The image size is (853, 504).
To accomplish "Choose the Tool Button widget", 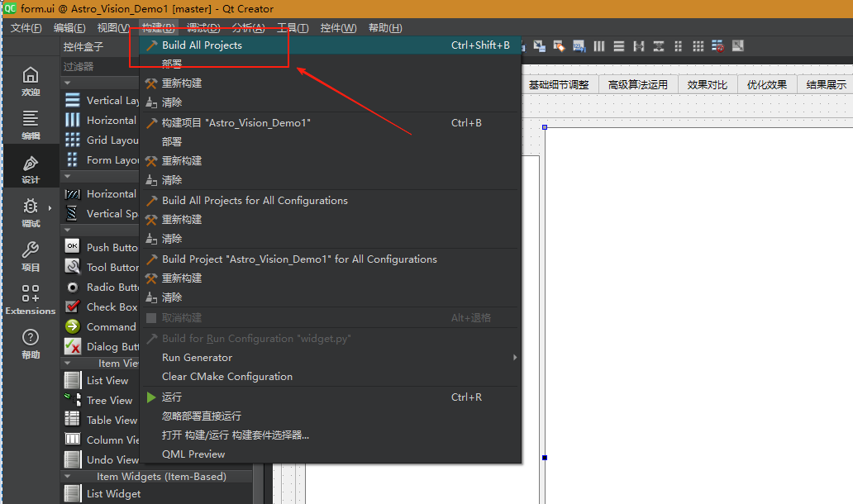I will [x=101, y=267].
